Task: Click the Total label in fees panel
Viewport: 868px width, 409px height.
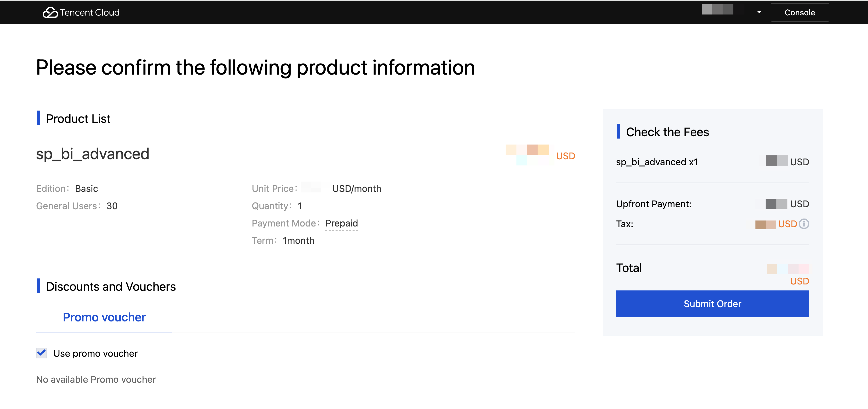Action: [x=629, y=268]
